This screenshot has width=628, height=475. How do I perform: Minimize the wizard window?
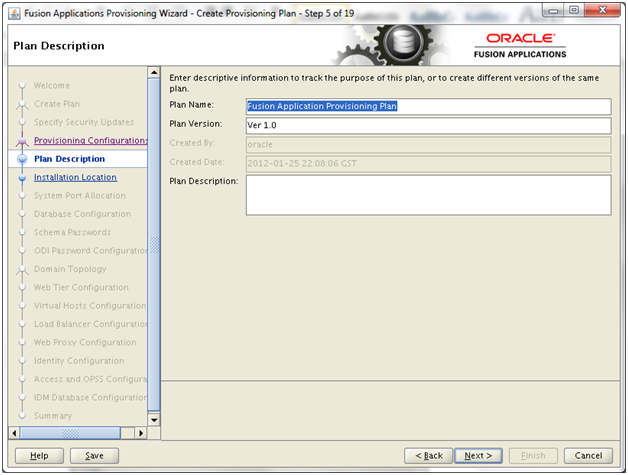pyautogui.click(x=554, y=10)
